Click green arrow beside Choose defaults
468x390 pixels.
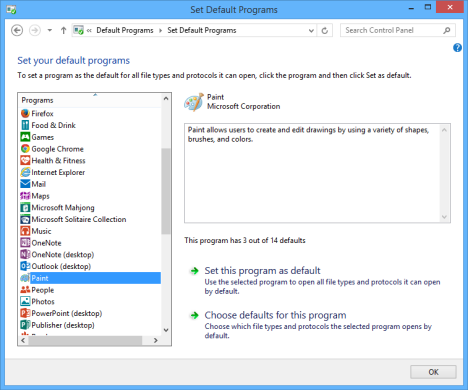(194, 315)
